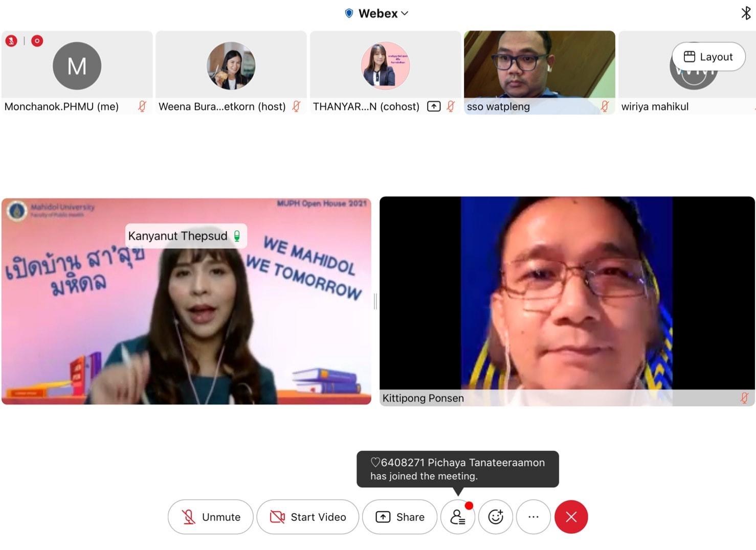
Task: Select Kanyanut Thepsud's video feed
Action: pyautogui.click(x=187, y=302)
